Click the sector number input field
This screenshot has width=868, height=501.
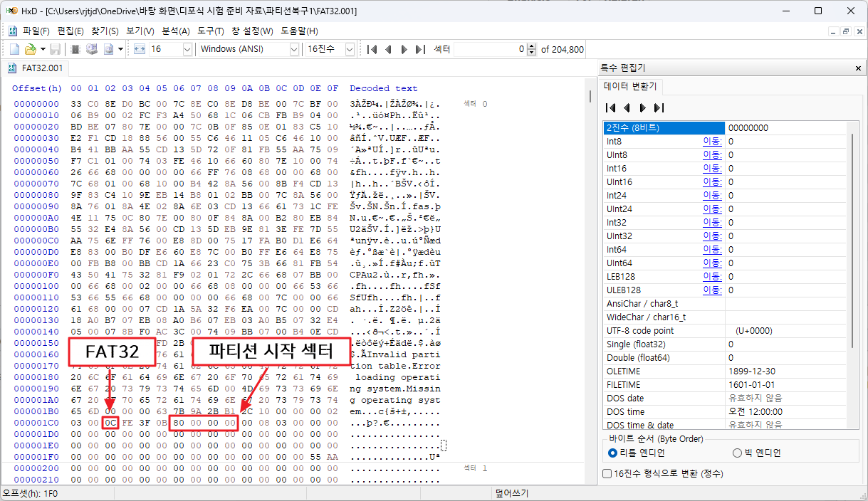tap(490, 49)
